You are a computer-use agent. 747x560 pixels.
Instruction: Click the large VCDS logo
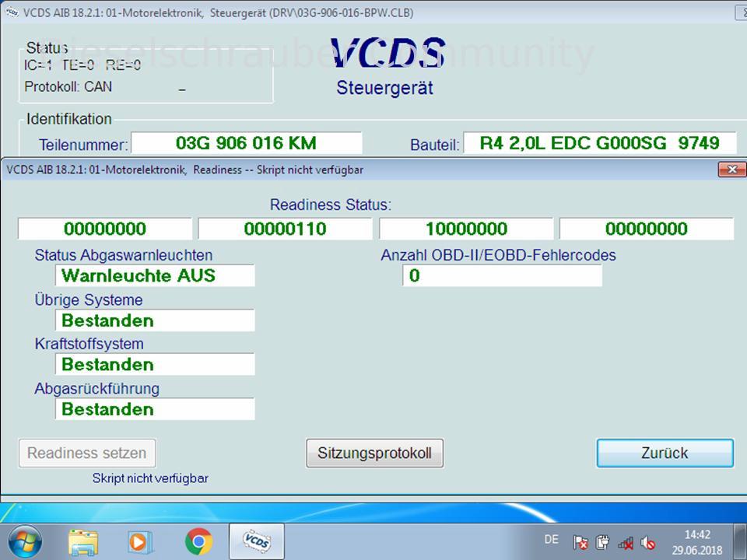click(x=388, y=52)
